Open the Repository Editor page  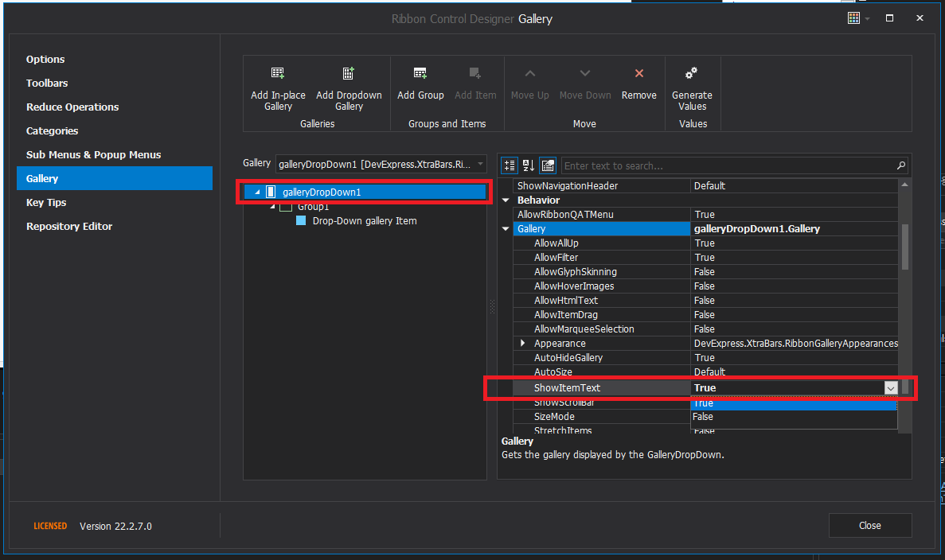tap(69, 227)
